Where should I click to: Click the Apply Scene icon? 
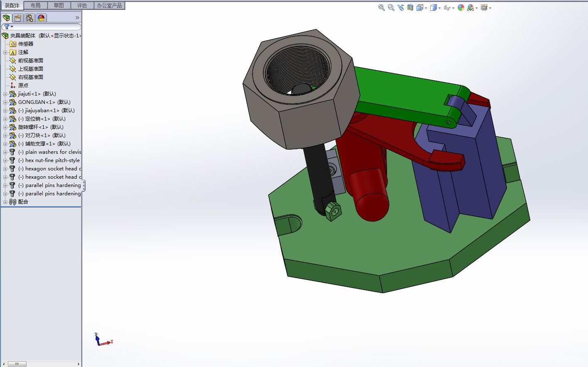click(470, 7)
